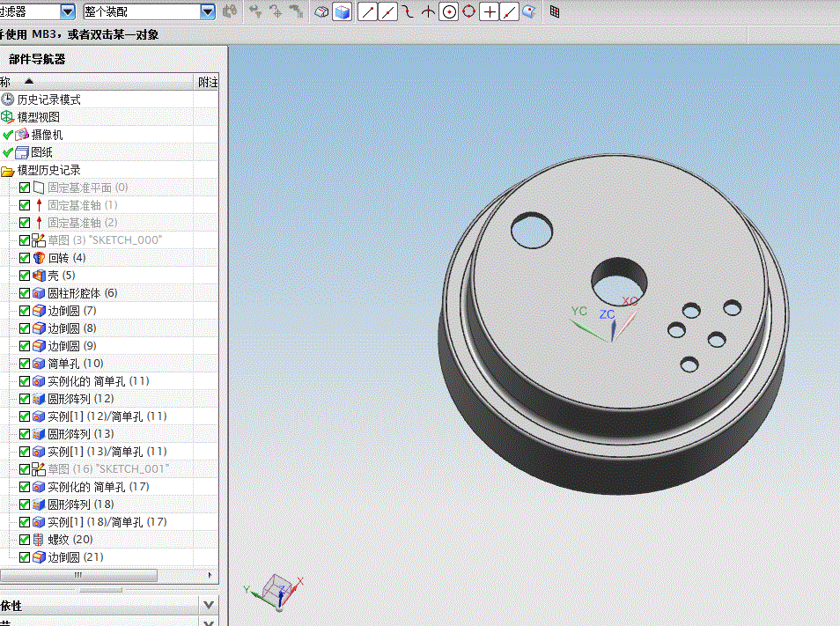Toggle the snap to intersection icon
Screen dimensions: 840x626
pyautogui.click(x=489, y=11)
